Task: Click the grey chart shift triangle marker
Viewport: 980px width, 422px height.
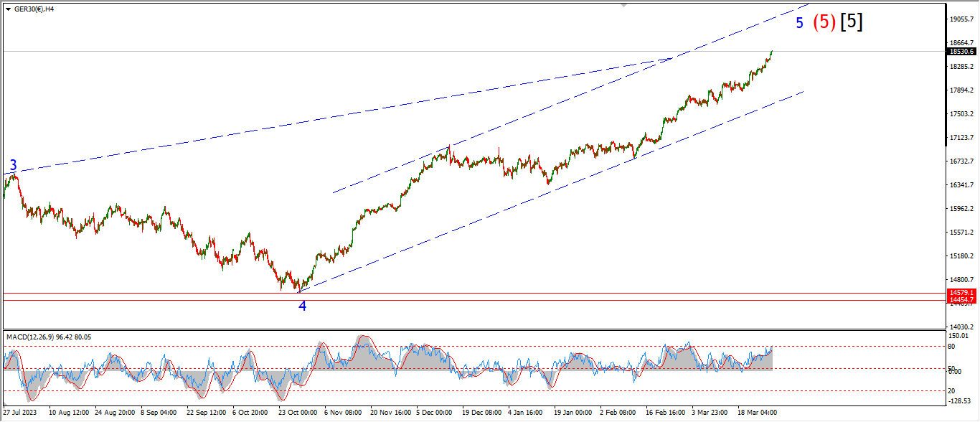Action: point(624,5)
